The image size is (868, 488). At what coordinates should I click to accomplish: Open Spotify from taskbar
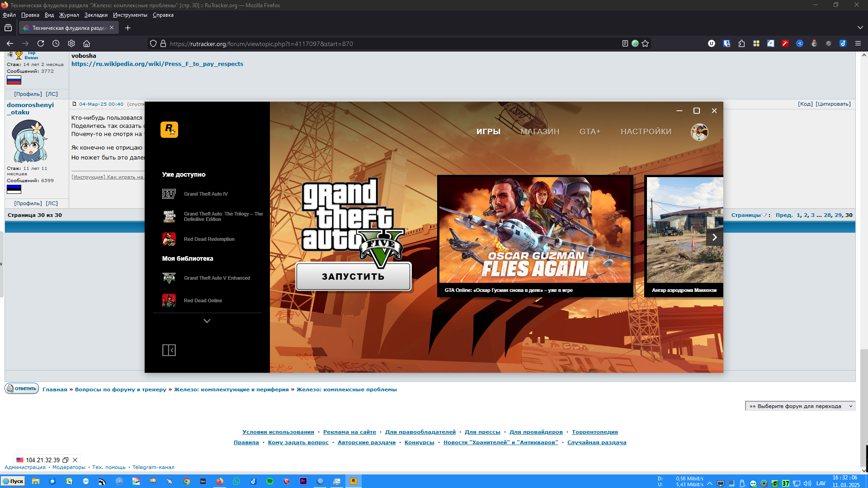(x=270, y=482)
